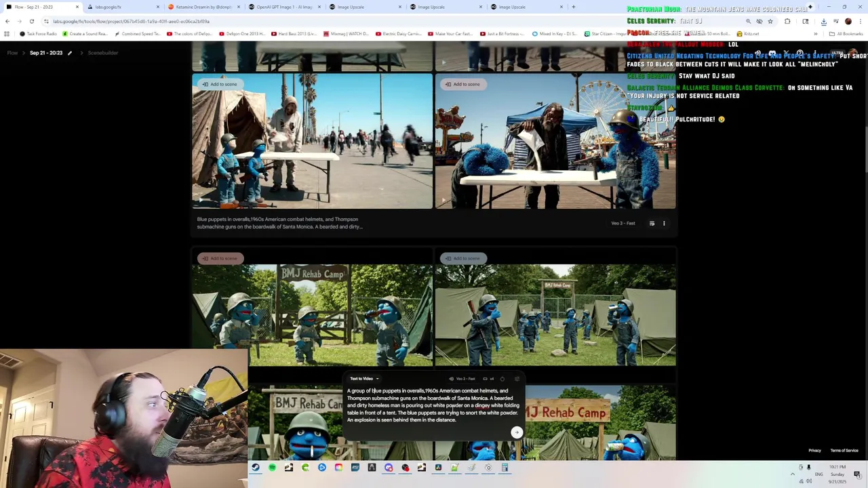Open the Terms of Service link
The image size is (868, 488).
click(844, 451)
